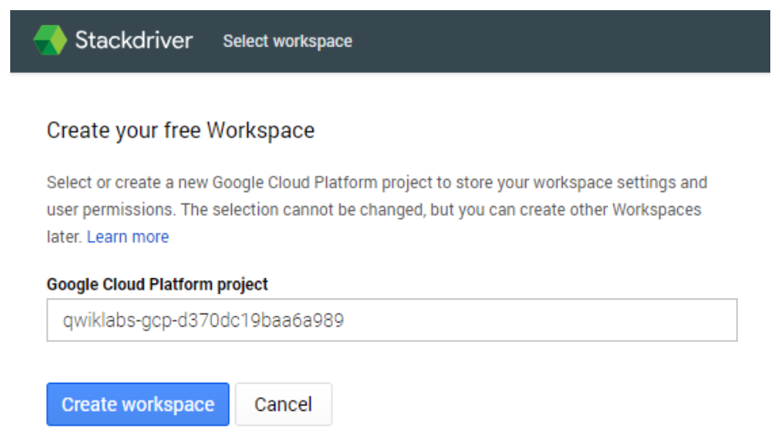
Task: Focus the project name text box
Action: tap(392, 320)
